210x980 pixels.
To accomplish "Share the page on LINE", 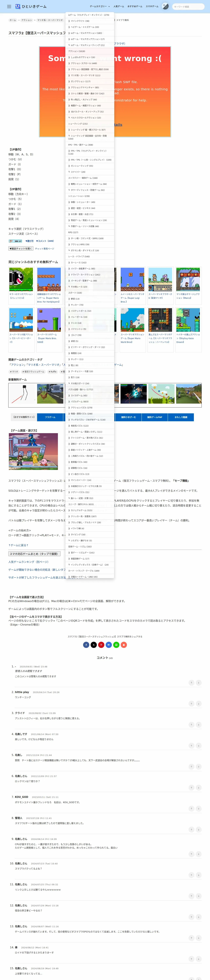I will 116,645.
